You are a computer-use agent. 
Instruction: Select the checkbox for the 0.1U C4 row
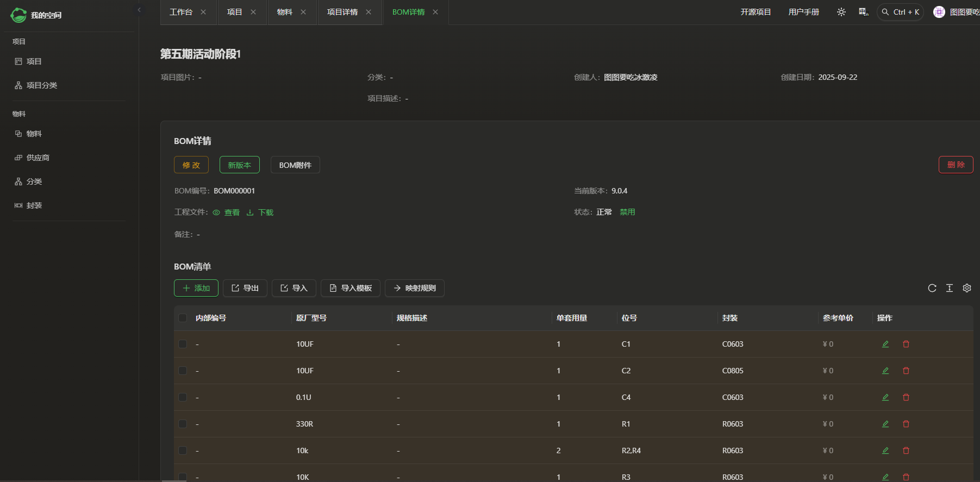(183, 397)
